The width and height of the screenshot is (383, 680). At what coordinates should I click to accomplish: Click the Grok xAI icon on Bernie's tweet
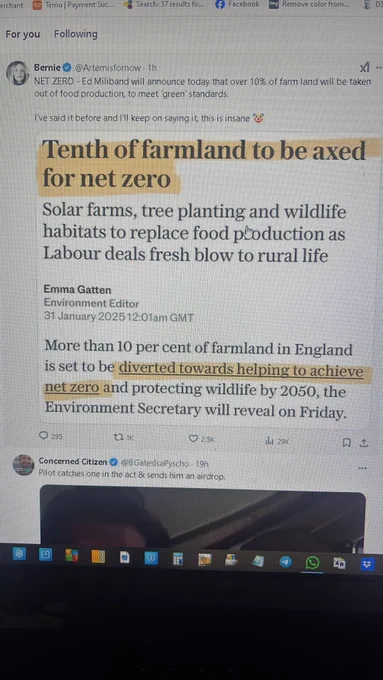365,67
